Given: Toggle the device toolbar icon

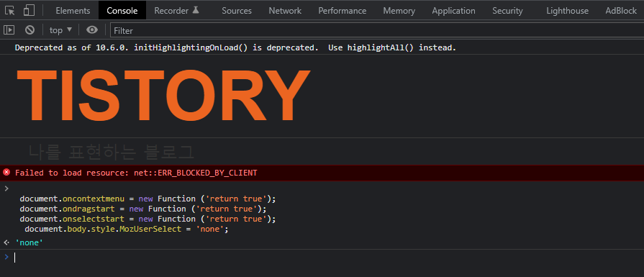Looking at the screenshot, I should pos(28,10).
